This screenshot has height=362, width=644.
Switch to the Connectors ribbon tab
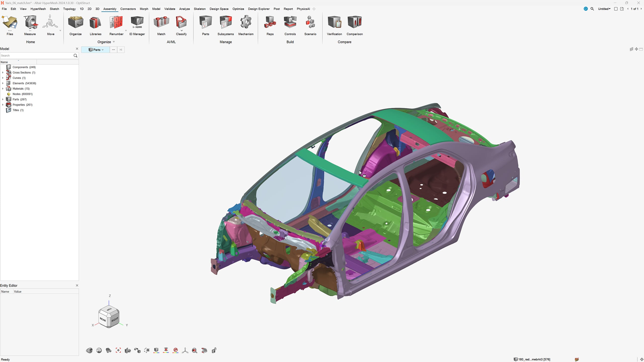coord(128,9)
